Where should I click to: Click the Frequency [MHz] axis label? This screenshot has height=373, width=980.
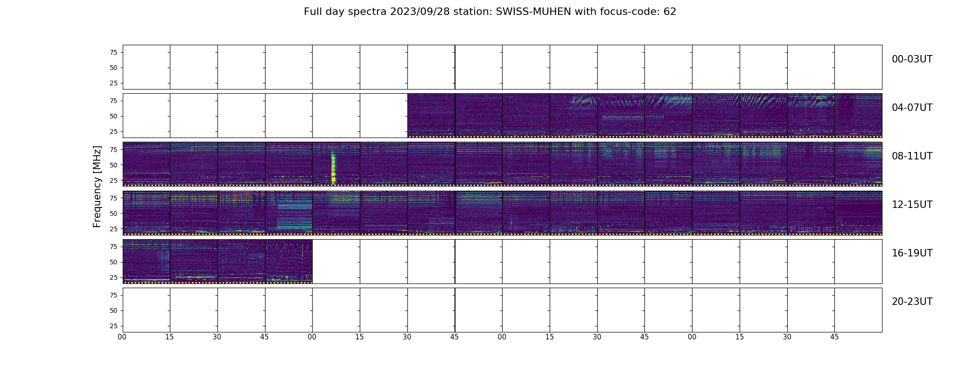[97, 186]
